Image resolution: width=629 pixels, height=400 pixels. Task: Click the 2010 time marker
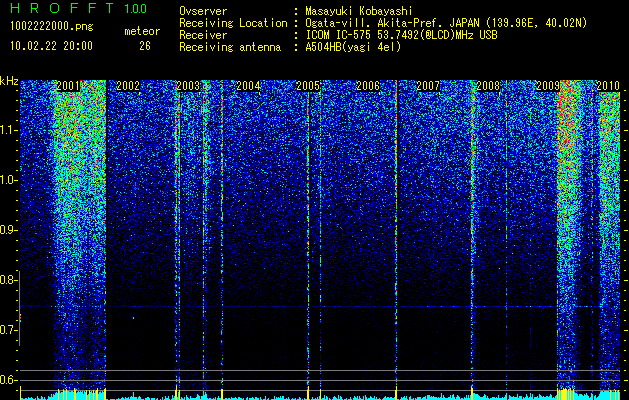[x=608, y=86]
